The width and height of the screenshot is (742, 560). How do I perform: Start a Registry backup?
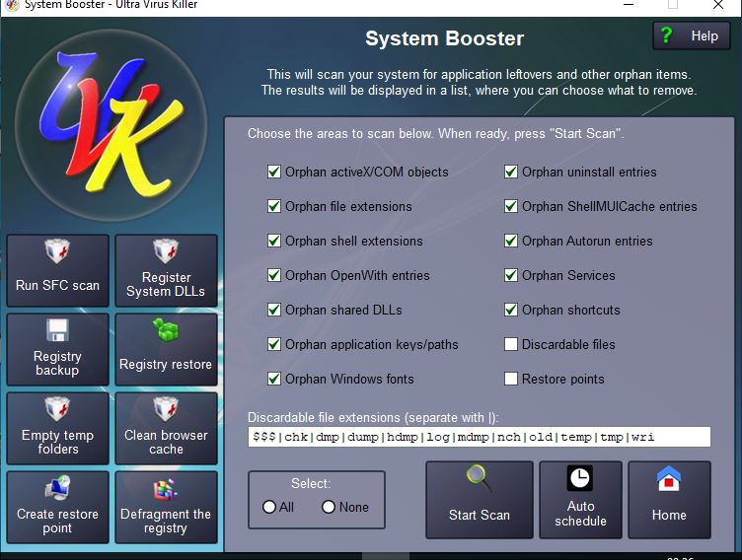point(58,350)
